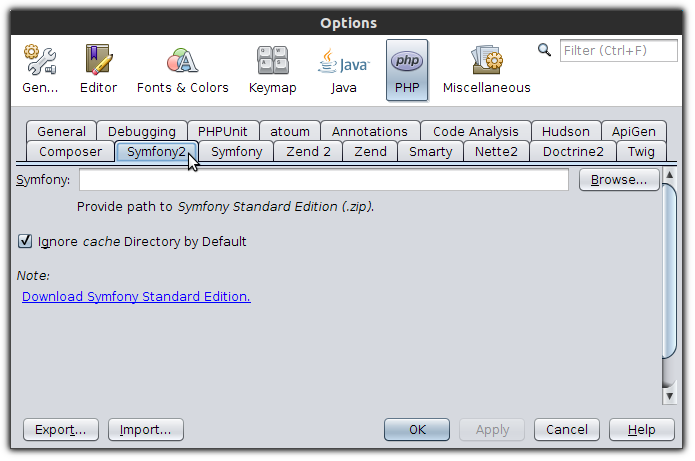Image resolution: width=695 pixels, height=461 pixels.
Task: Focus the Symfony path input field
Action: point(324,180)
